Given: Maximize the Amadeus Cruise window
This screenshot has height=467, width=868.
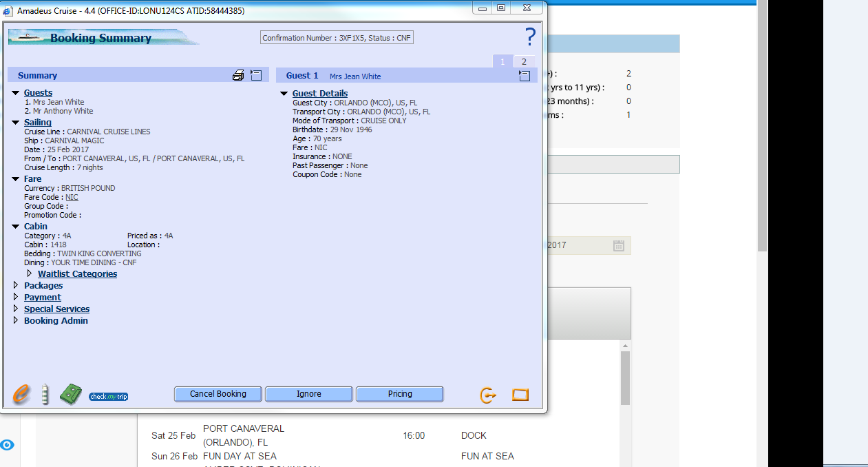Looking at the screenshot, I should click(501, 8).
